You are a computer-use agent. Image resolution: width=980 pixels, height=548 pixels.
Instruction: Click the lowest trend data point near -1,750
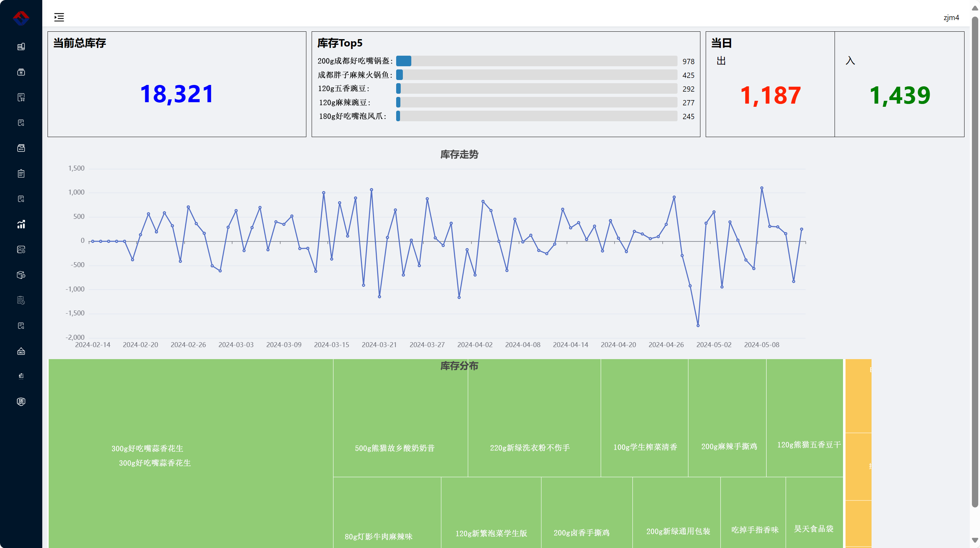tap(698, 326)
